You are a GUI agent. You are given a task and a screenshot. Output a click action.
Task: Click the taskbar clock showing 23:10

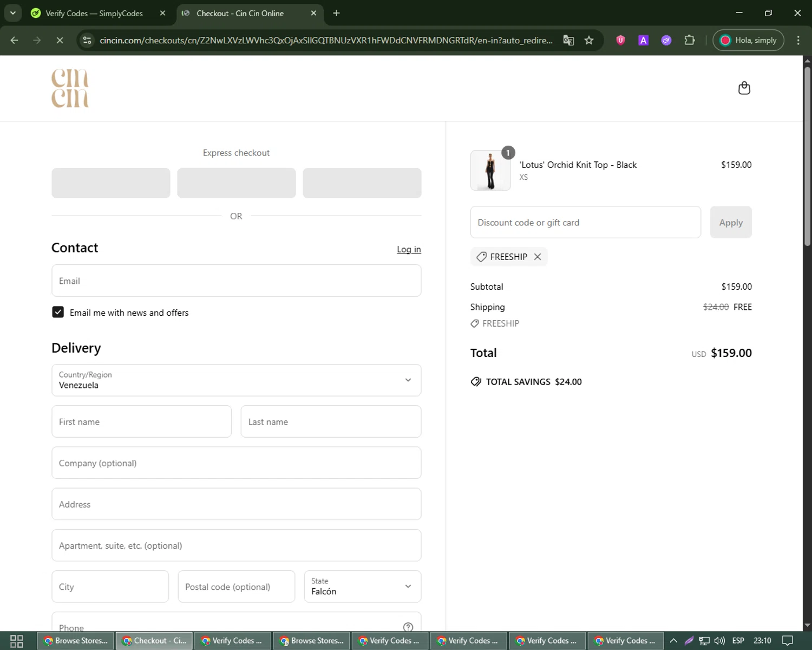[x=762, y=641]
